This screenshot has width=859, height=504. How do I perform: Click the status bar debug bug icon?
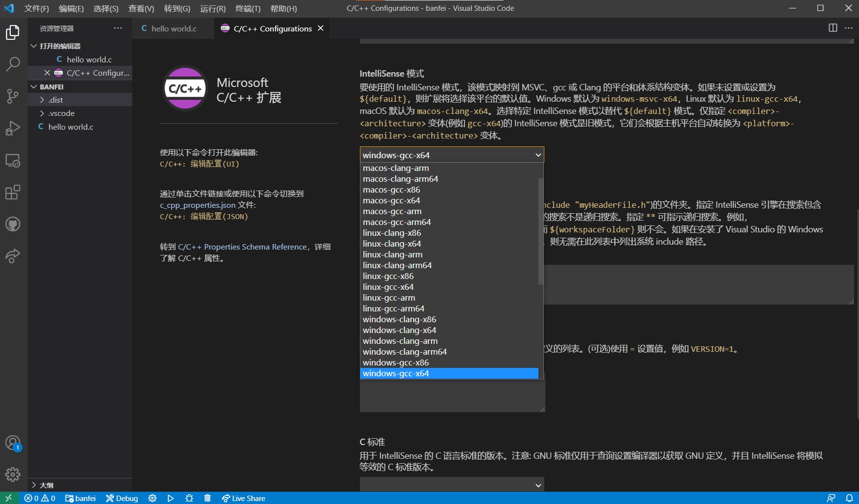tap(189, 498)
